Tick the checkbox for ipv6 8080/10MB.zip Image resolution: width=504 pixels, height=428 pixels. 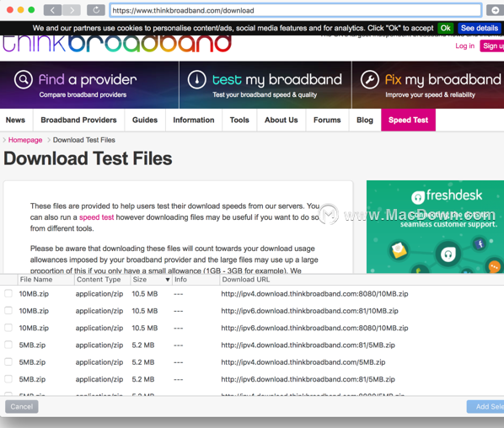(8, 328)
